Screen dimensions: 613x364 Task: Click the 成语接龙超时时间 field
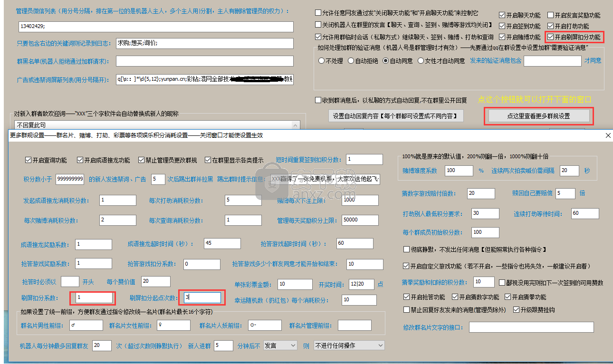[x=221, y=243]
